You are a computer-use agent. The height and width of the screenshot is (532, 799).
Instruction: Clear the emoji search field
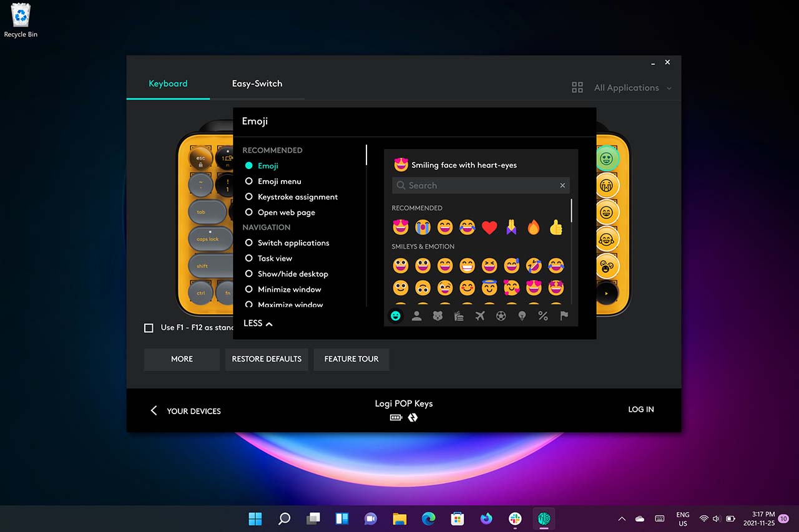click(562, 185)
